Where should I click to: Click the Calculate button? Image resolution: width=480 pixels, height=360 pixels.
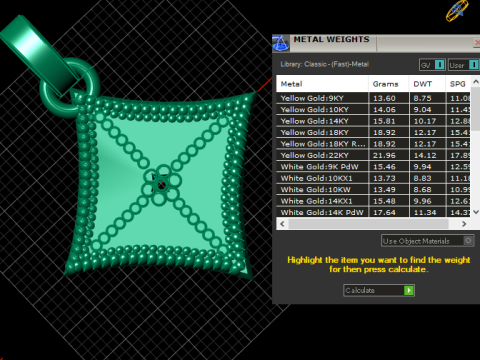click(x=379, y=290)
